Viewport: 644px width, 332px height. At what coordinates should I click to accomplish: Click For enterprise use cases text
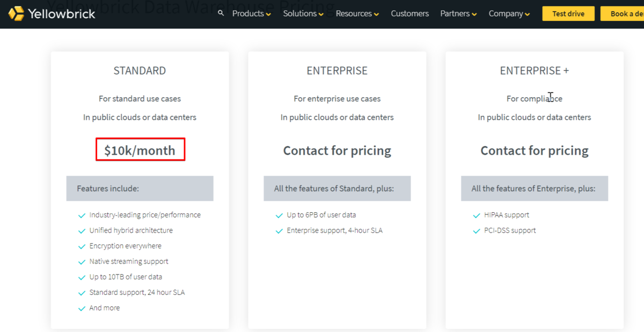tap(337, 99)
